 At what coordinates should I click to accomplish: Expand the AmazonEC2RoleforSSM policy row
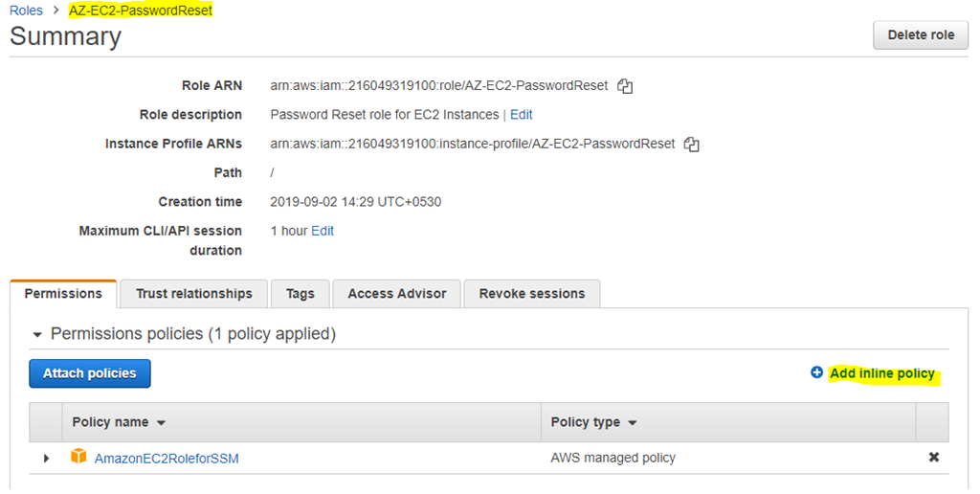(x=46, y=459)
